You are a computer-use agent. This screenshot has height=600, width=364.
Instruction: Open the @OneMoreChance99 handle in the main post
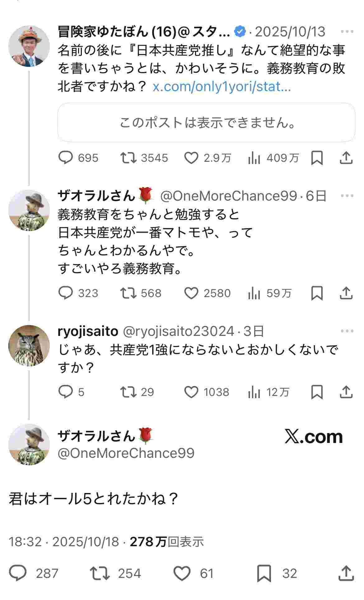click(126, 453)
